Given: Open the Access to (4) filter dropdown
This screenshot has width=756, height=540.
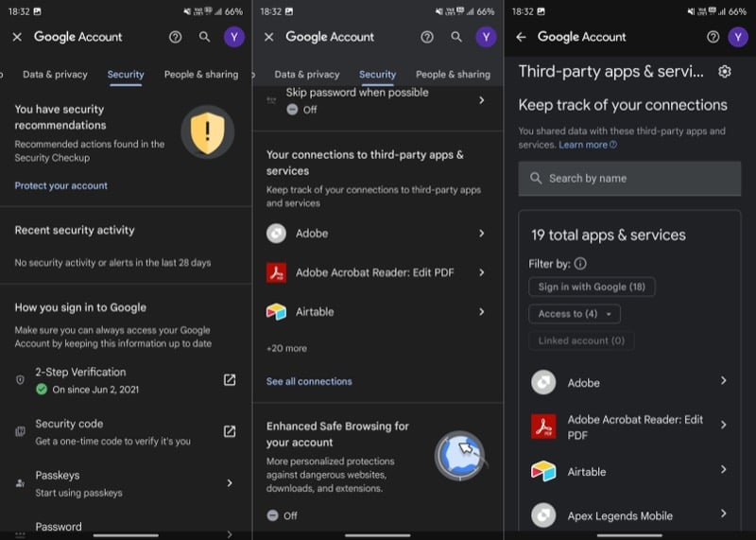Looking at the screenshot, I should [575, 314].
